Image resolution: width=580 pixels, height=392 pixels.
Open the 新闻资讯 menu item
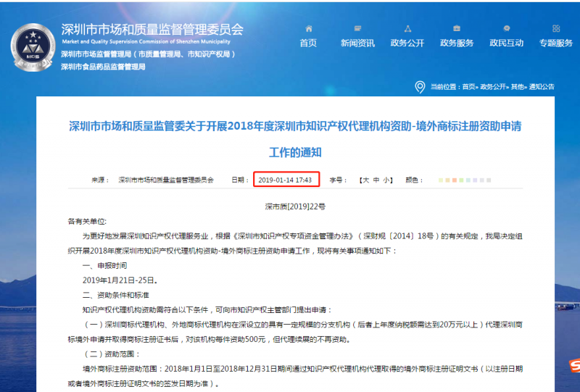click(x=357, y=43)
